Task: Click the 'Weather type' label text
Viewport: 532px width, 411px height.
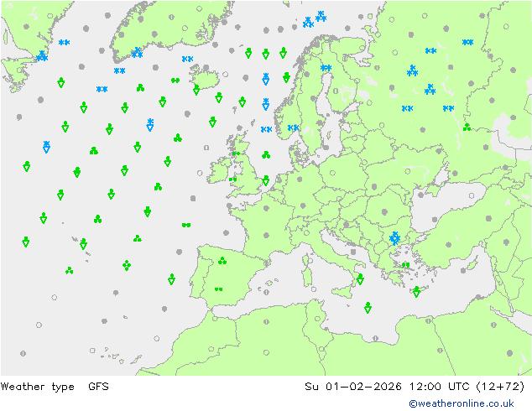Action: 37,387
